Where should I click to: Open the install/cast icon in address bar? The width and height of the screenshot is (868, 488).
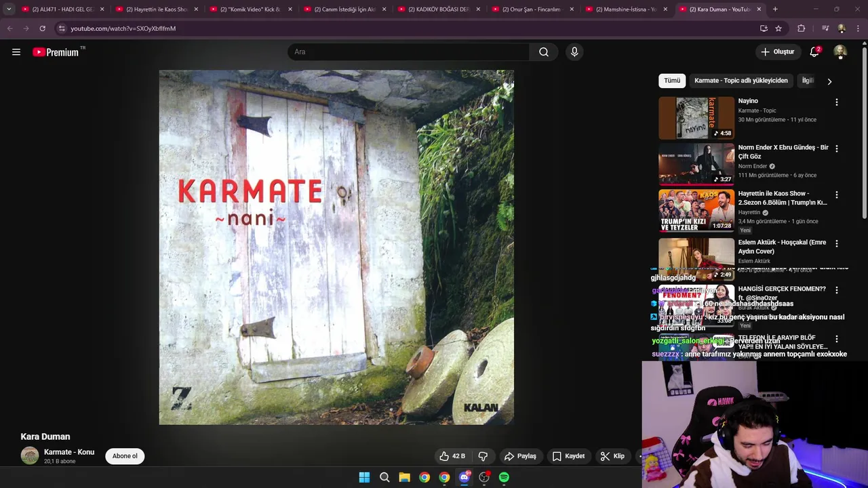(x=764, y=28)
